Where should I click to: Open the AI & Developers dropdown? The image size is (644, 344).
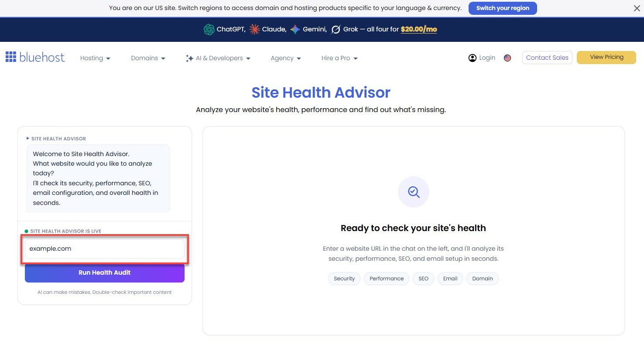coord(218,58)
